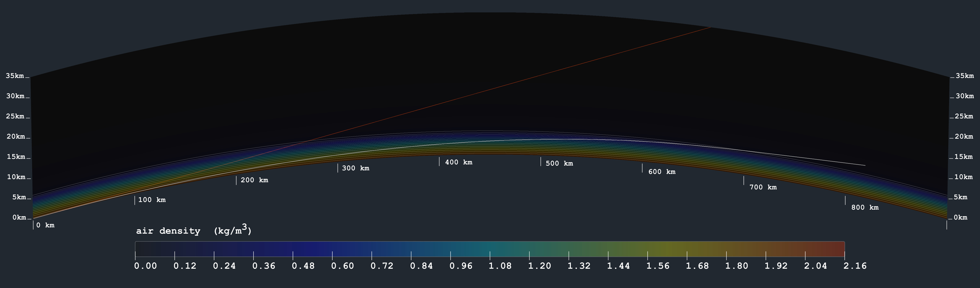Click the left-axis "30km" altitude label

(15, 96)
